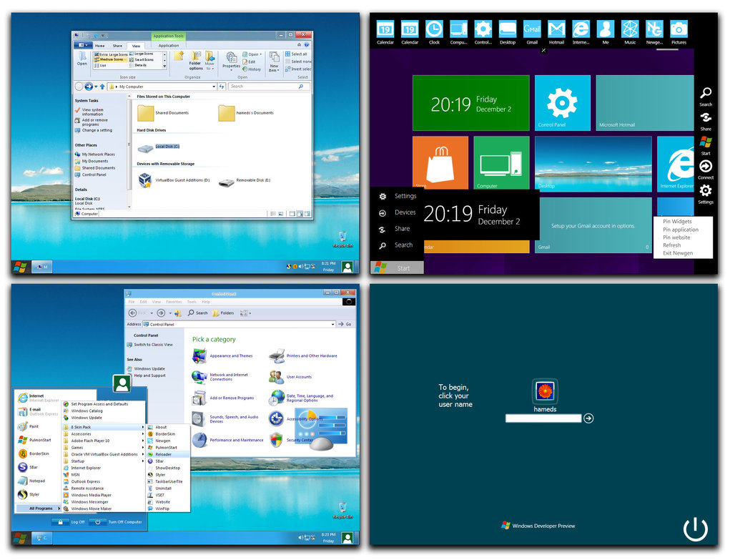
Task: Select the Removable Disk (E:) drive
Action: [x=245, y=180]
